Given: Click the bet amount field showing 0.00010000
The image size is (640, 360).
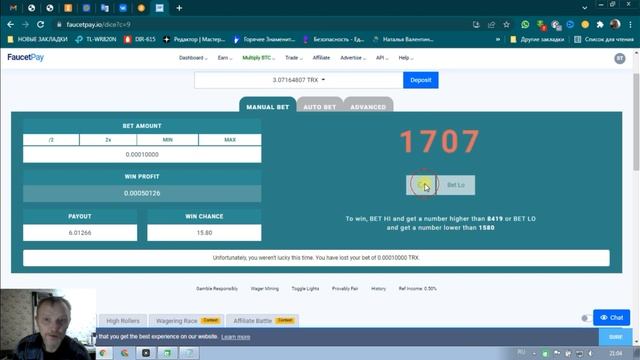Looking at the screenshot, I should coord(142,155).
